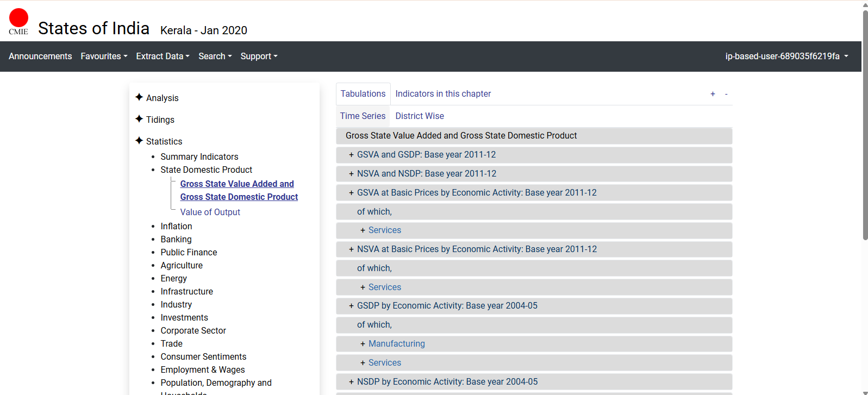Click the red CMIE logo
The height and width of the screenshot is (395, 868).
tap(18, 21)
